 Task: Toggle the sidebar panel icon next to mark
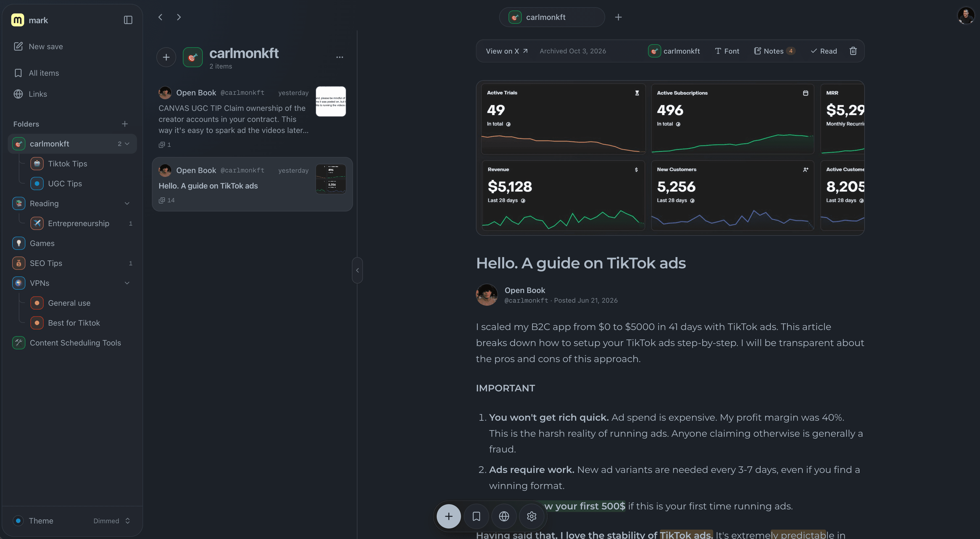(128, 20)
